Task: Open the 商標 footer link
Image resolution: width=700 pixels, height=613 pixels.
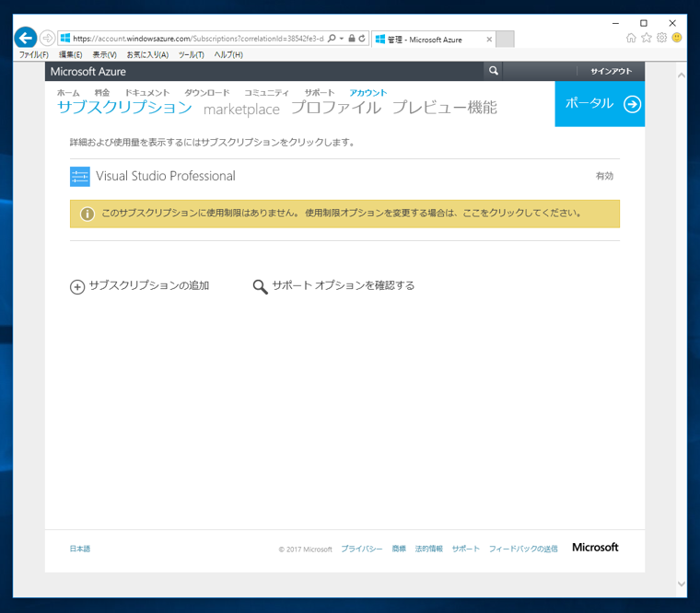Action: 399,549
